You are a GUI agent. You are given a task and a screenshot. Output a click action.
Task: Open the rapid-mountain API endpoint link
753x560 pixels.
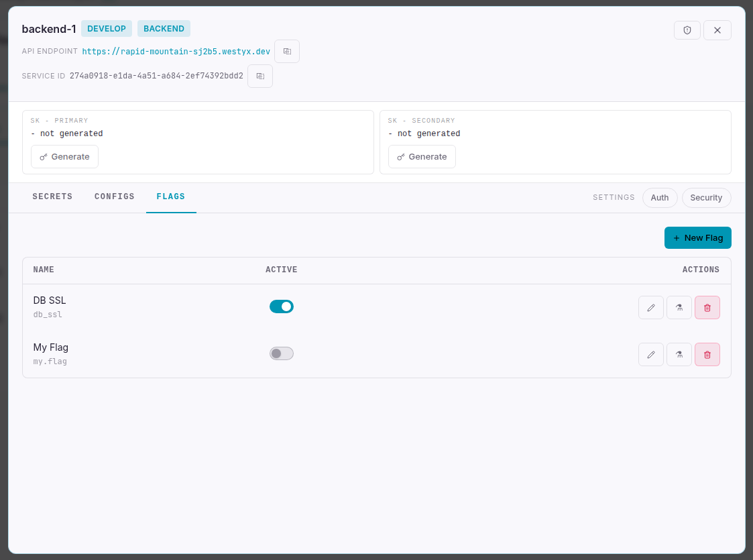tap(176, 52)
